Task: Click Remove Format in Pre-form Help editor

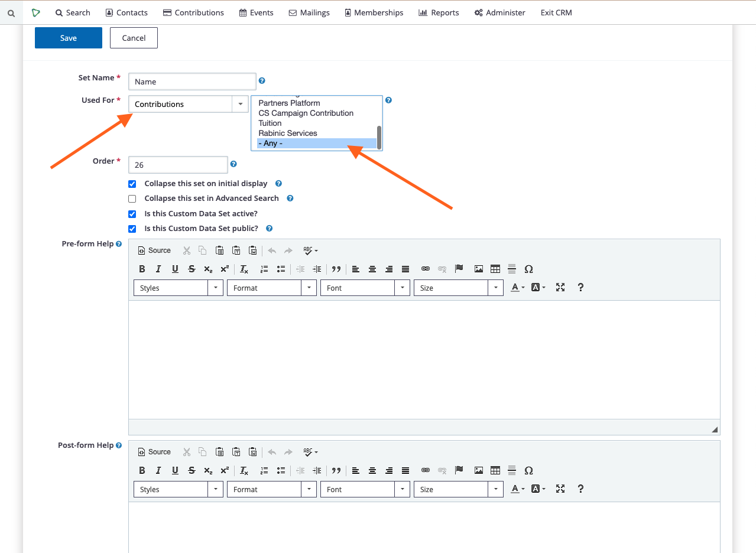Action: click(244, 269)
